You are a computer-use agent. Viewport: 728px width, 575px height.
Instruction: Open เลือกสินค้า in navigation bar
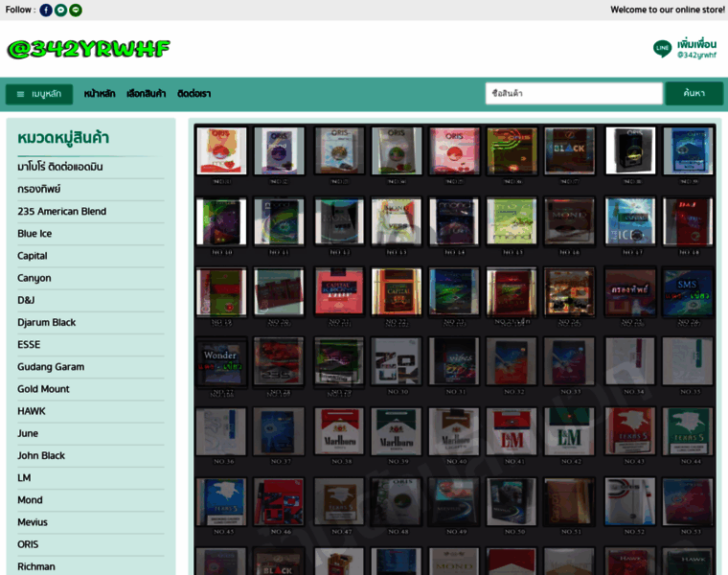[147, 94]
